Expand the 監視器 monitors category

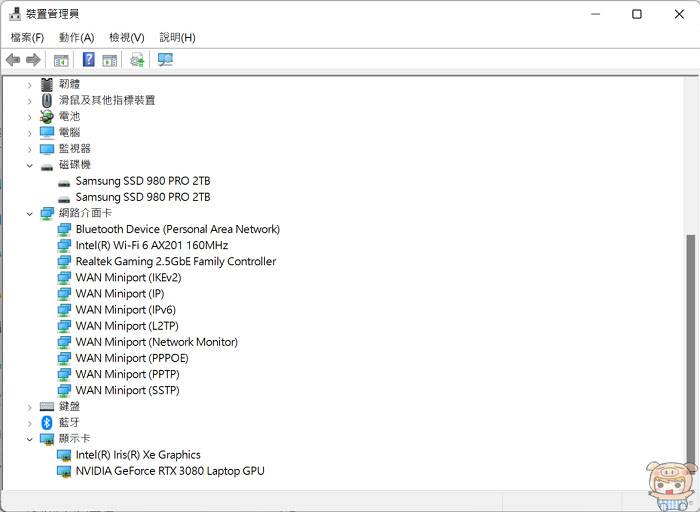pos(29,150)
